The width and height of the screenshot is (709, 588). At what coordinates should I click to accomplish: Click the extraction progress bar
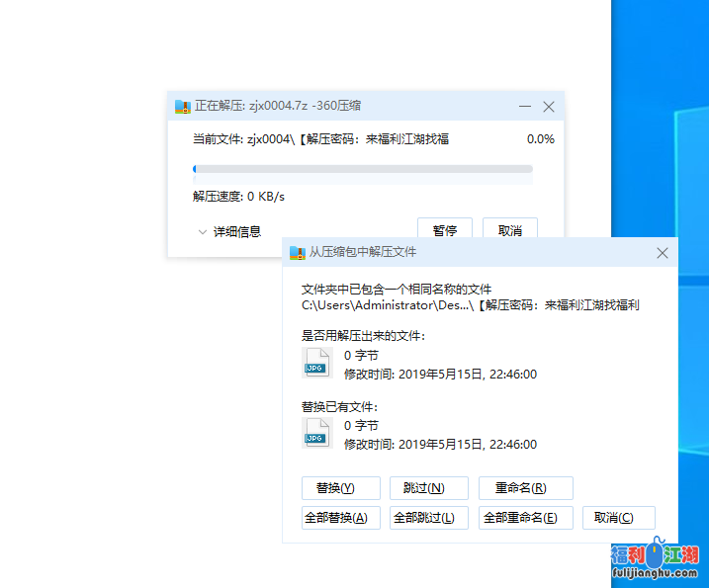click(x=362, y=169)
